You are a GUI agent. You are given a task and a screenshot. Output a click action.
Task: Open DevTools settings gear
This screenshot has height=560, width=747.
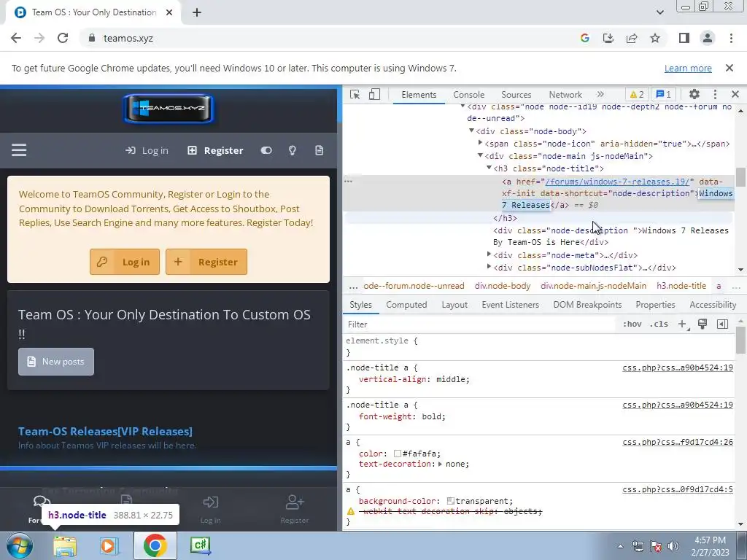click(694, 94)
